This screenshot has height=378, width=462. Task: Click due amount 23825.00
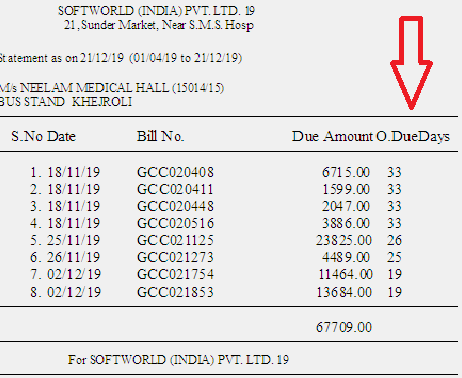[344, 240]
